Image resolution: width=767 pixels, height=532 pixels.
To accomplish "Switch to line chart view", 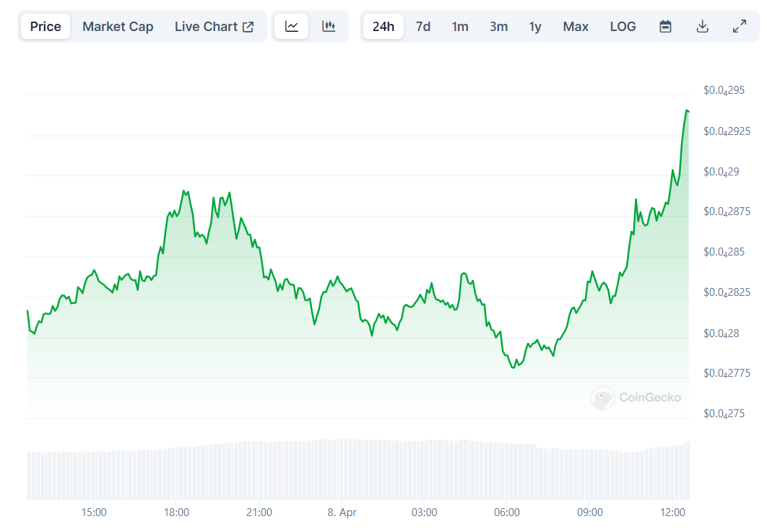I will click(292, 27).
